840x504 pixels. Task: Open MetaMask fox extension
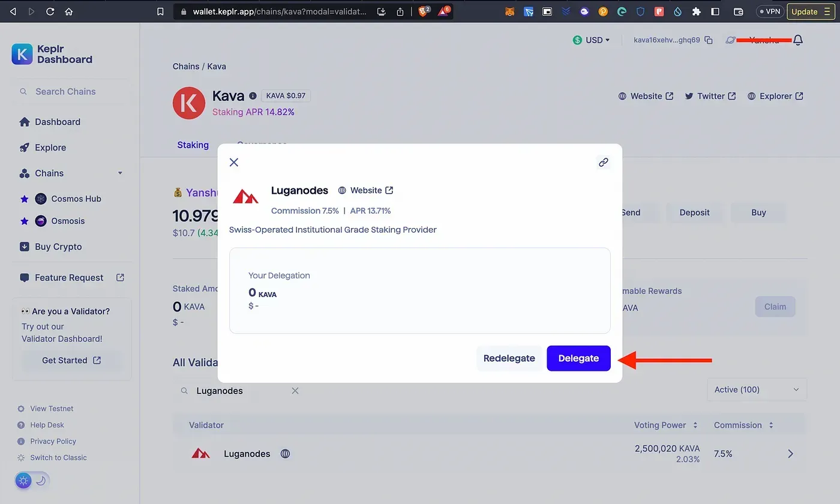(x=509, y=11)
